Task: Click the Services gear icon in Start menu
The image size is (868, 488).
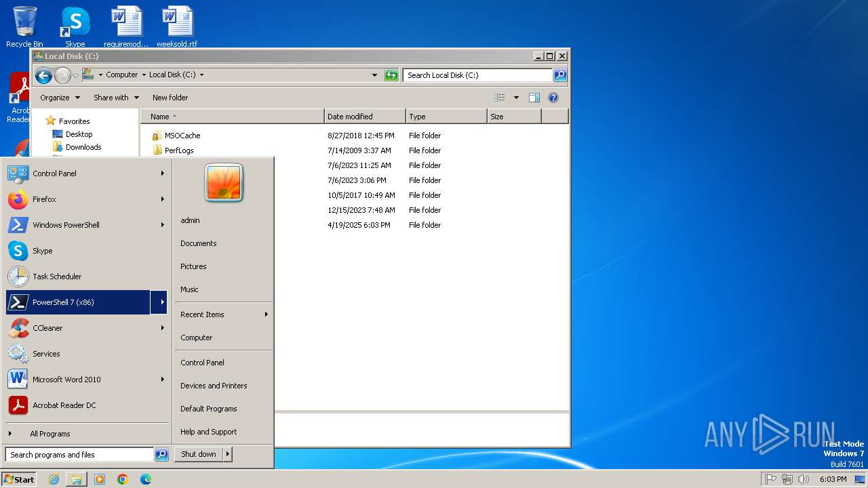Action: pyautogui.click(x=18, y=354)
